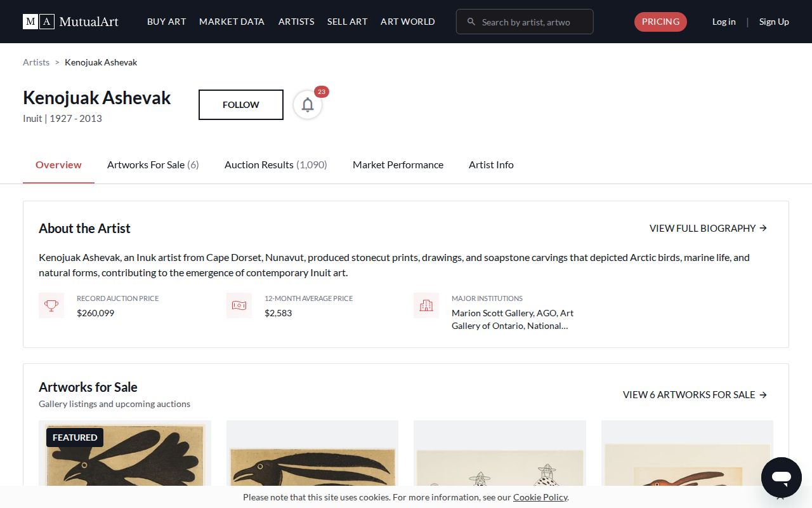
Task: Click View 6 Artworks For Sale link
Action: pos(695,394)
